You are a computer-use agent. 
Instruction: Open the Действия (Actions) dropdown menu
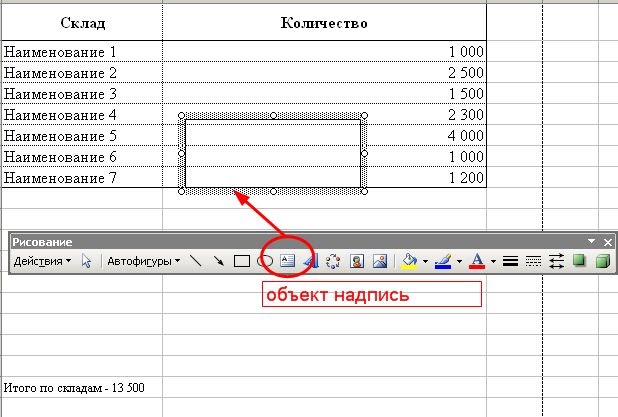(43, 261)
